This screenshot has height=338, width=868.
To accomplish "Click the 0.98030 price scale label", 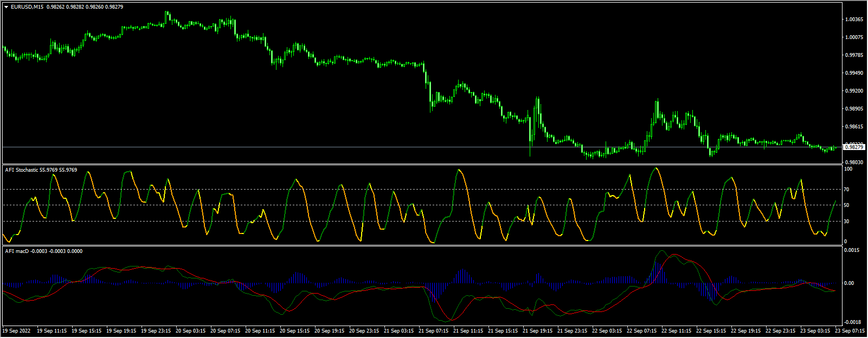I will pyautogui.click(x=854, y=162).
